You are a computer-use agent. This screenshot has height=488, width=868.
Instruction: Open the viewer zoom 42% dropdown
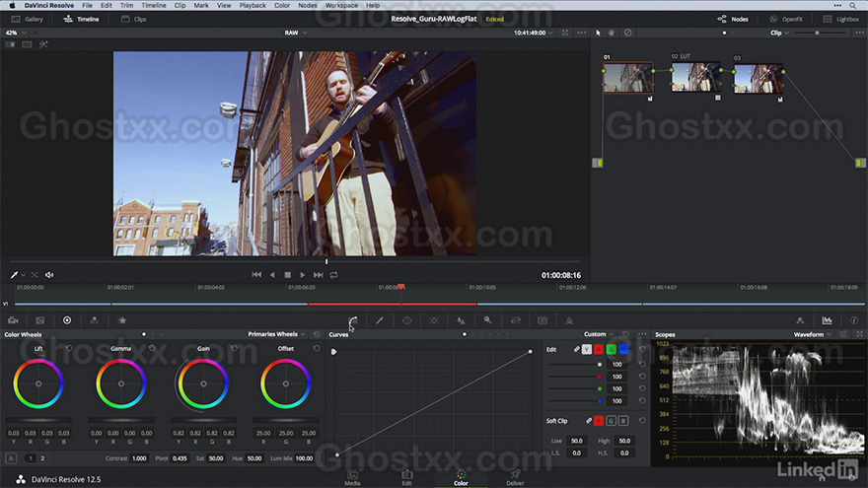tap(16, 33)
